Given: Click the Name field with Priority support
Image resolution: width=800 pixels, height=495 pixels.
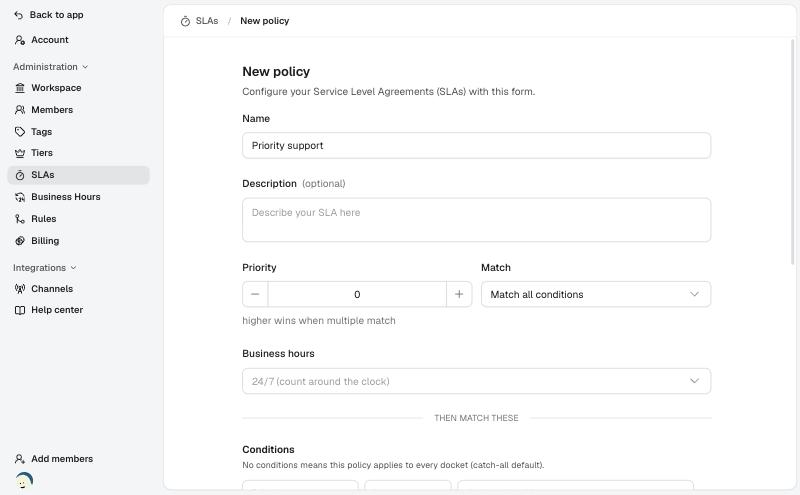Looking at the screenshot, I should [x=477, y=145].
